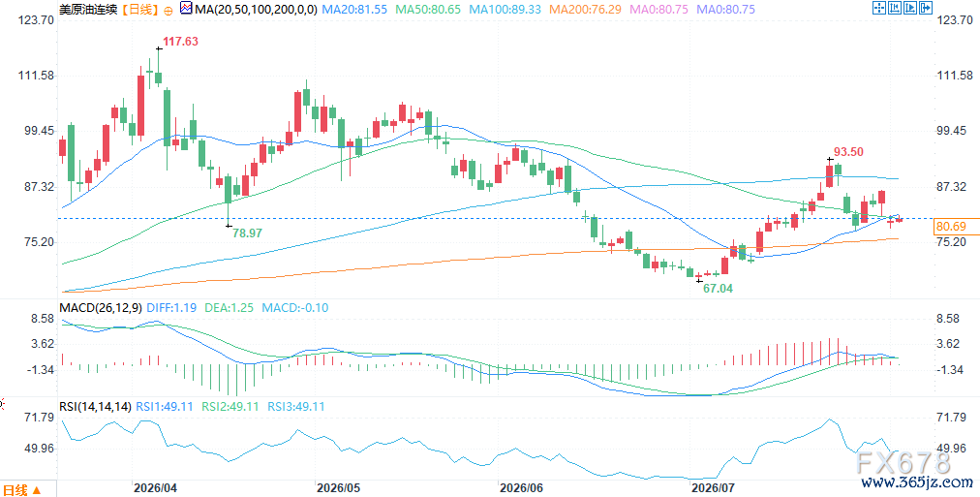Image resolution: width=980 pixels, height=497 pixels.
Task: Click the 78.97 low price label
Action: click(x=247, y=233)
